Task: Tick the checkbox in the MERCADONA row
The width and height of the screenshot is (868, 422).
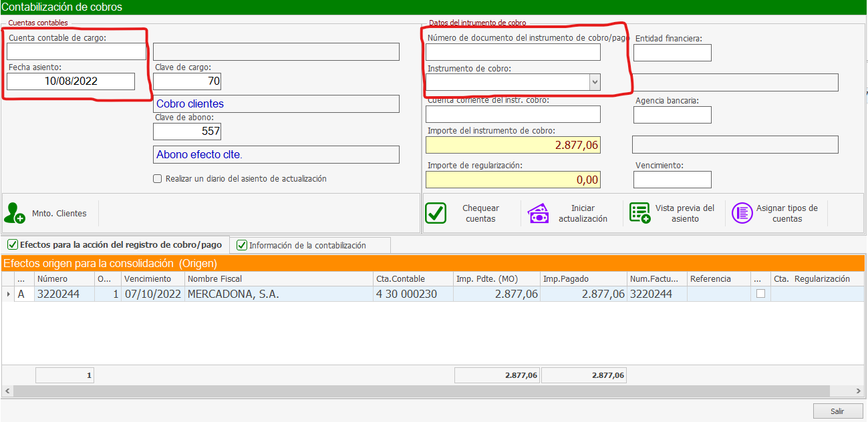Action: click(760, 294)
